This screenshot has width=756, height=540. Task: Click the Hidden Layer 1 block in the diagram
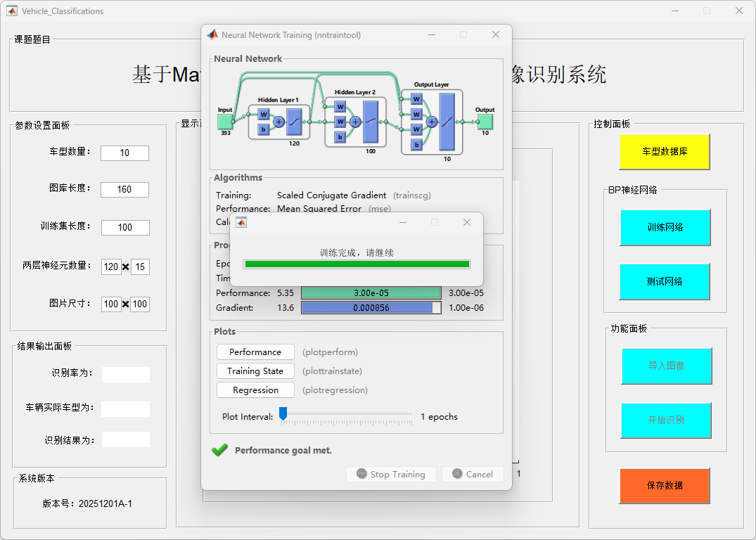pyautogui.click(x=278, y=122)
